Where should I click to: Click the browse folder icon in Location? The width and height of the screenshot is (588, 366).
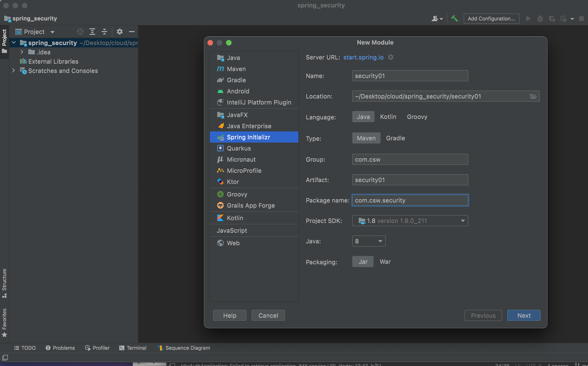coord(533,96)
